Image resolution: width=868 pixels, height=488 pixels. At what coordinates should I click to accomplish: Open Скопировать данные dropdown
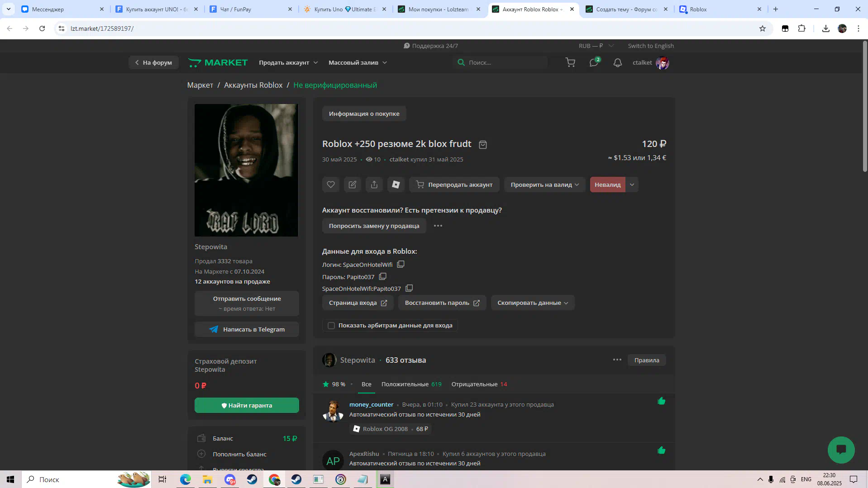(533, 303)
